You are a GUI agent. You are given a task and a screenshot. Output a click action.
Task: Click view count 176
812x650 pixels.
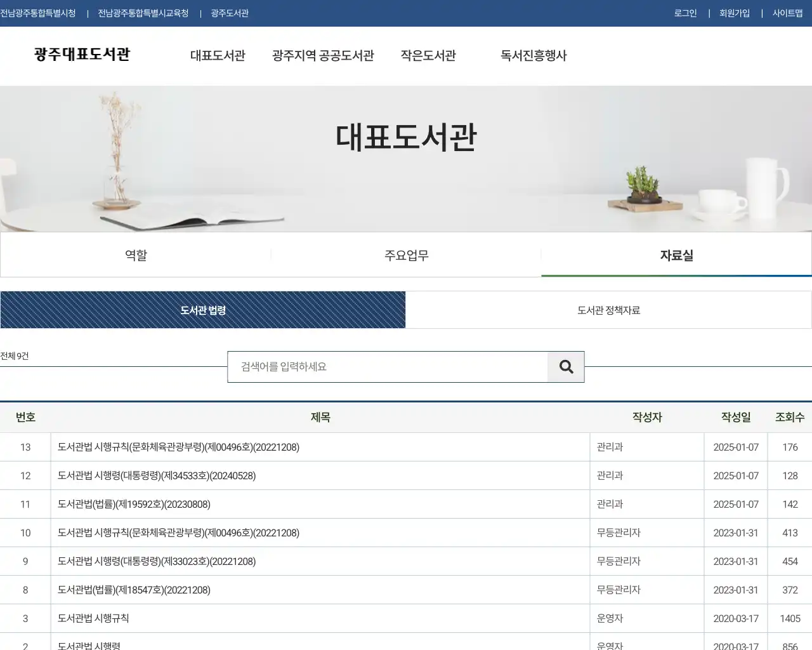click(x=790, y=448)
